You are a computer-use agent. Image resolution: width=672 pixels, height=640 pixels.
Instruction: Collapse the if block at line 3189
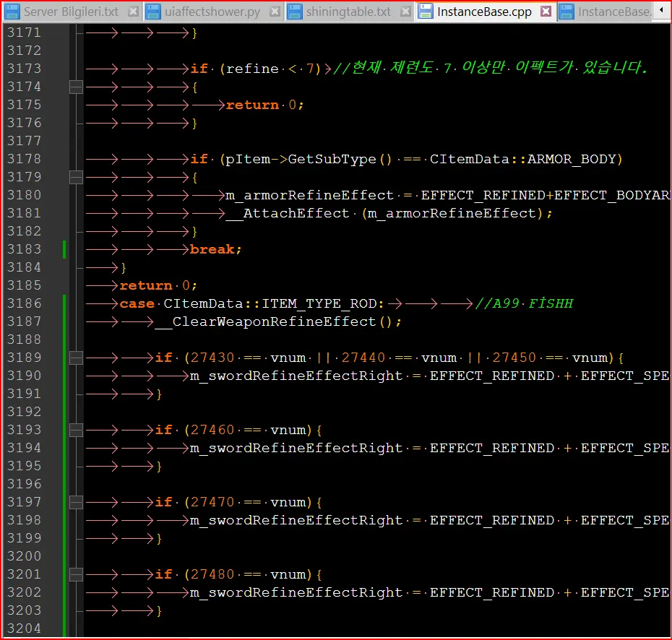pos(76,358)
